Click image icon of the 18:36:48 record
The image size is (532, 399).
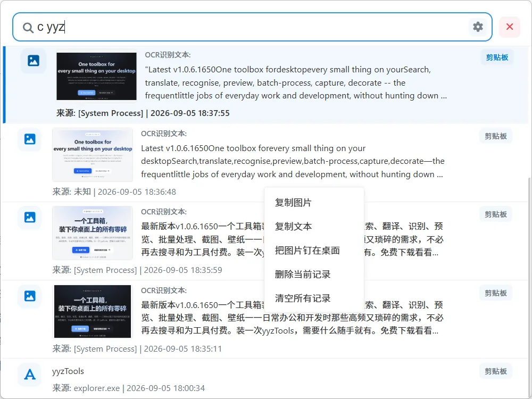tap(30, 139)
